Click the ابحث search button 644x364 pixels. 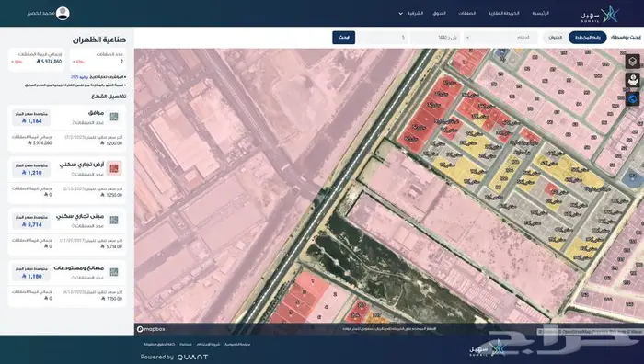point(344,38)
